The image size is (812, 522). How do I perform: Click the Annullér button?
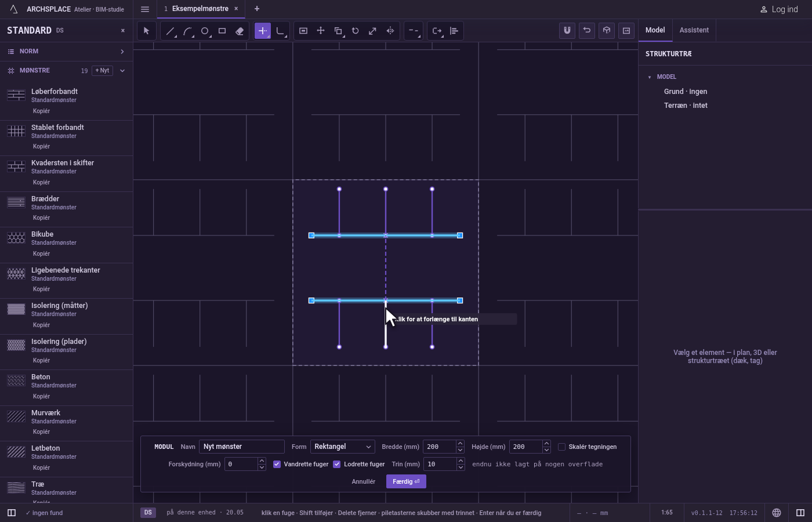point(364,481)
